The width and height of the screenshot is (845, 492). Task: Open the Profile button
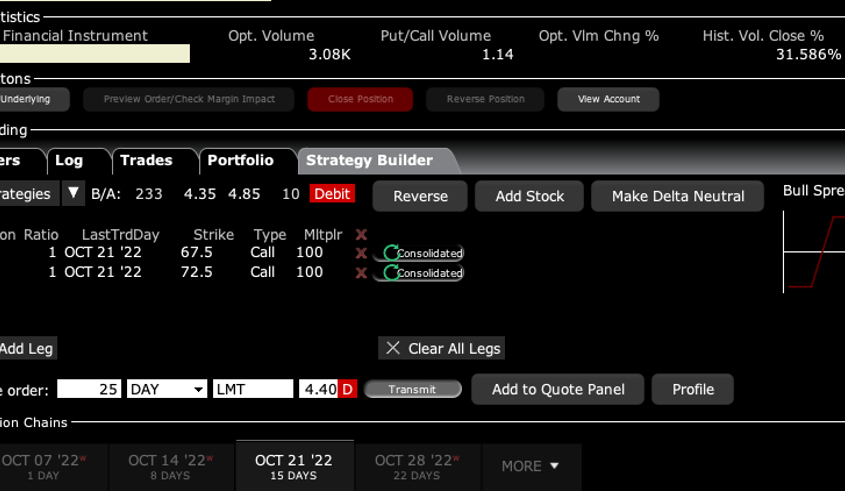click(693, 389)
